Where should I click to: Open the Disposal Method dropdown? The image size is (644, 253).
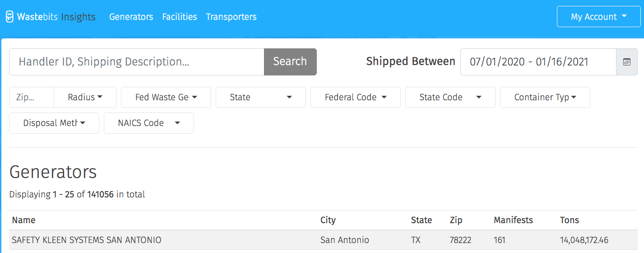[x=54, y=123]
